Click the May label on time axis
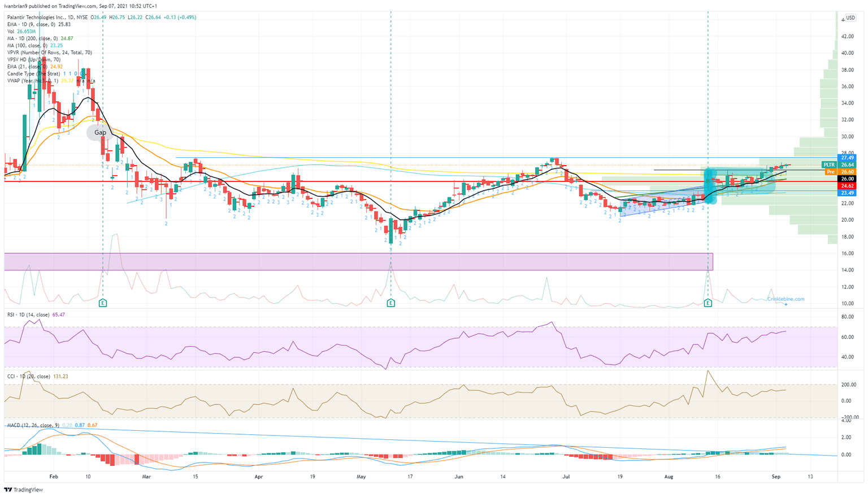 coord(361,477)
